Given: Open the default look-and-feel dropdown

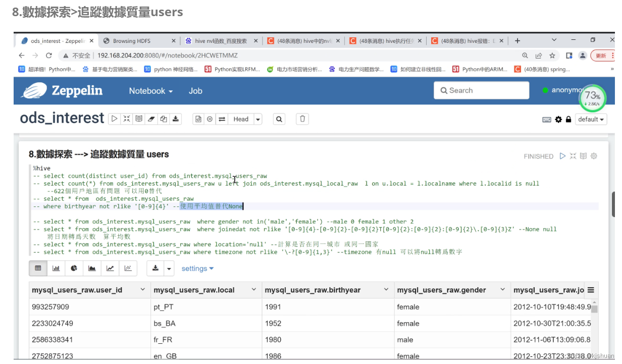Looking at the screenshot, I should point(591,120).
